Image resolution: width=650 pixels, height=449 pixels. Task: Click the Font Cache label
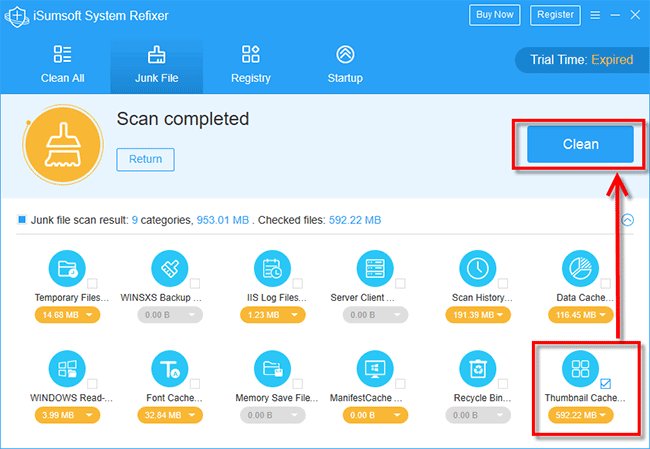[x=174, y=398]
